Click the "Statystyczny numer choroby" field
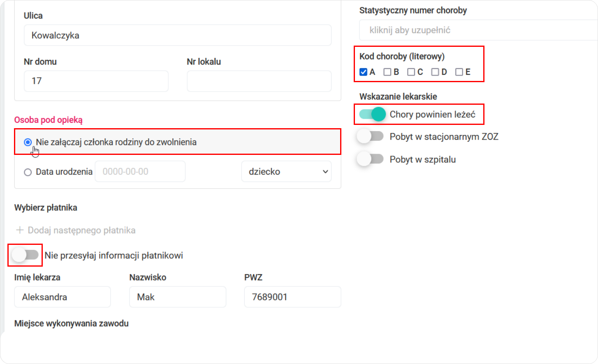 point(477,30)
